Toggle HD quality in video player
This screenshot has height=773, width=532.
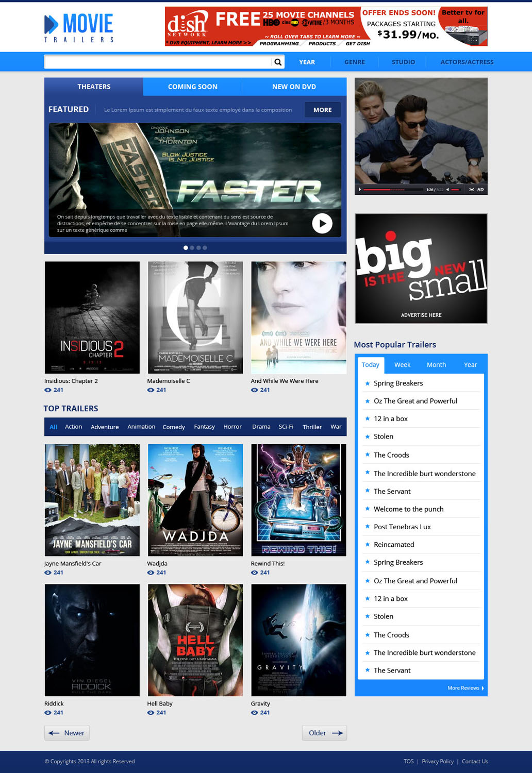480,189
